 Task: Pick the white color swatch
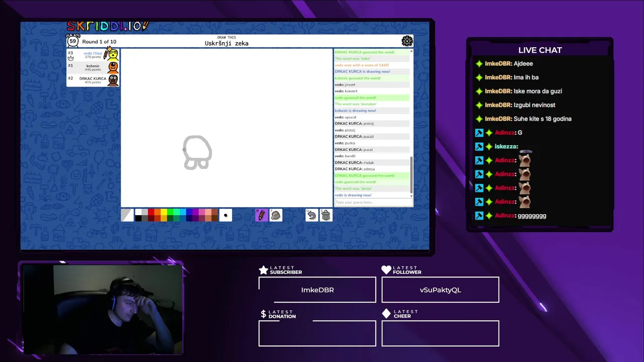(138, 212)
